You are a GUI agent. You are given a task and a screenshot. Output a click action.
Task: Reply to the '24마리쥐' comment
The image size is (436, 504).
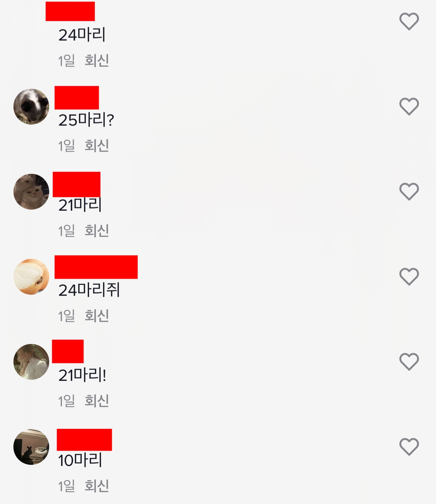[x=97, y=316]
